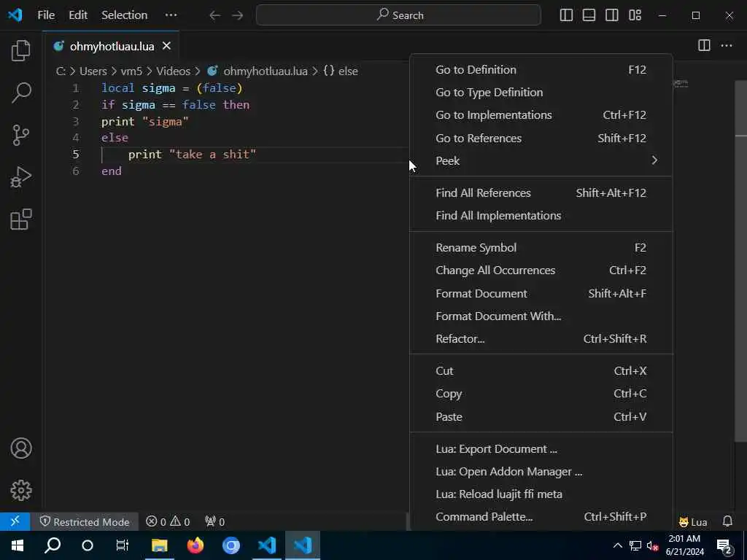The height and width of the screenshot is (560, 747).
Task: Click the command center Search box
Action: tap(398, 15)
